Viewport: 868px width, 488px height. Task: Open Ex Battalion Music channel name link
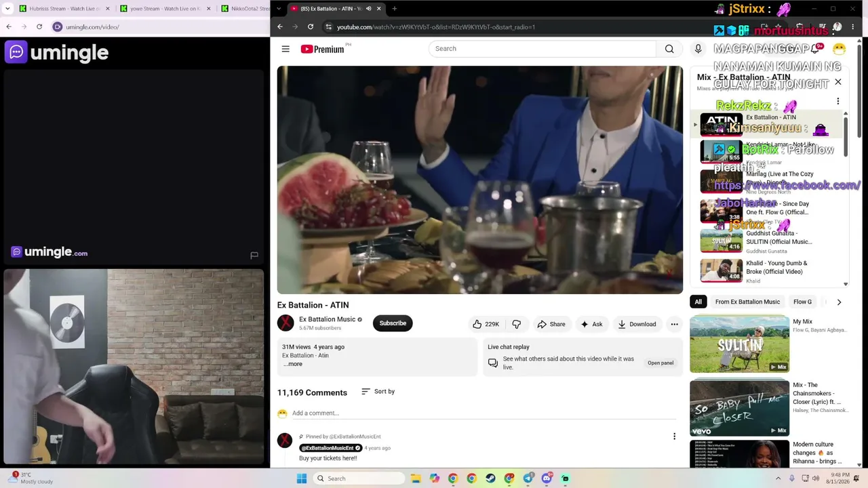tap(327, 319)
